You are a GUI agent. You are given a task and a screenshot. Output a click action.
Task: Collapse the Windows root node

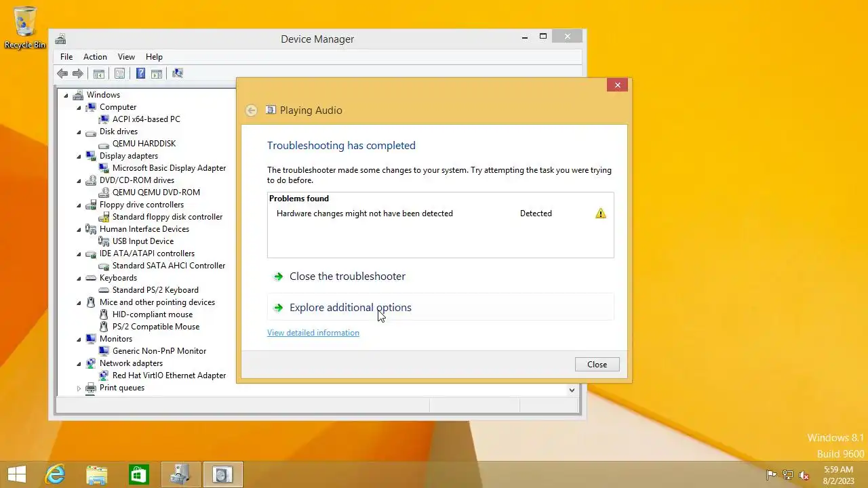[66, 96]
